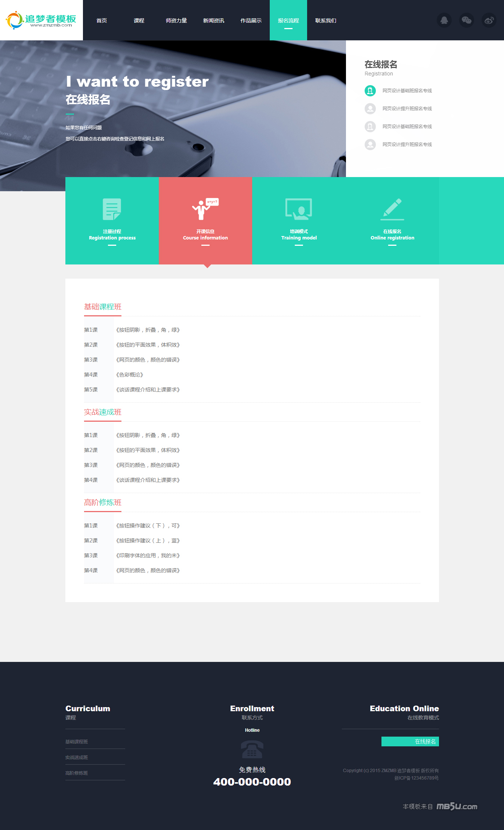The image size is (504, 830).
Task: Select the Registration process document icon
Action: click(x=112, y=209)
